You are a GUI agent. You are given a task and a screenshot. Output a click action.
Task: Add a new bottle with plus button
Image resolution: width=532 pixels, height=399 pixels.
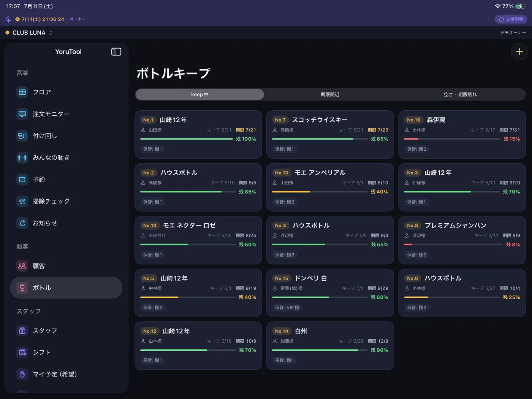(x=519, y=52)
